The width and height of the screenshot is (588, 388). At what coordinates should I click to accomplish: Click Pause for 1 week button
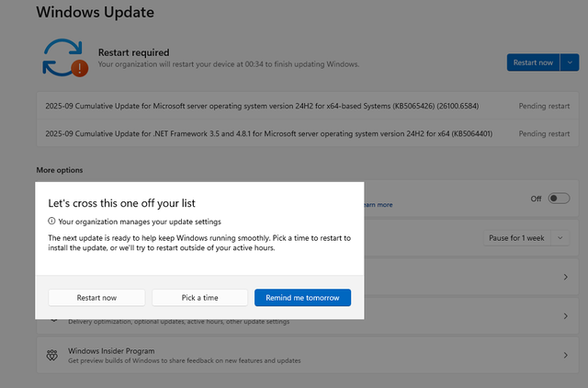[516, 238]
